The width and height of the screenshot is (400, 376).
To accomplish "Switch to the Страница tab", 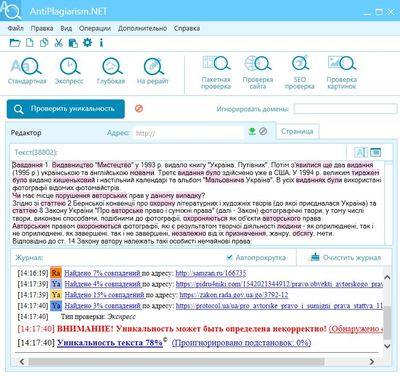I will pos(297,131).
